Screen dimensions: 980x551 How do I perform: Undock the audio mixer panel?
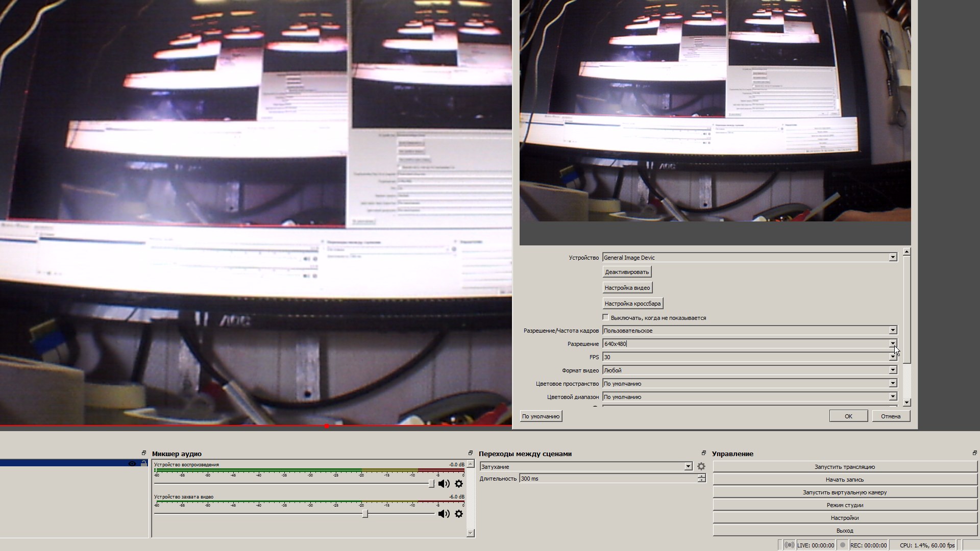pyautogui.click(x=471, y=453)
